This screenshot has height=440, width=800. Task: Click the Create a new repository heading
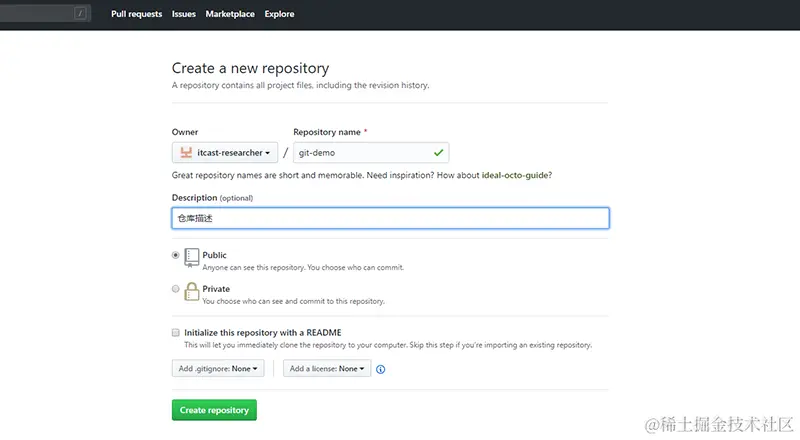click(251, 68)
